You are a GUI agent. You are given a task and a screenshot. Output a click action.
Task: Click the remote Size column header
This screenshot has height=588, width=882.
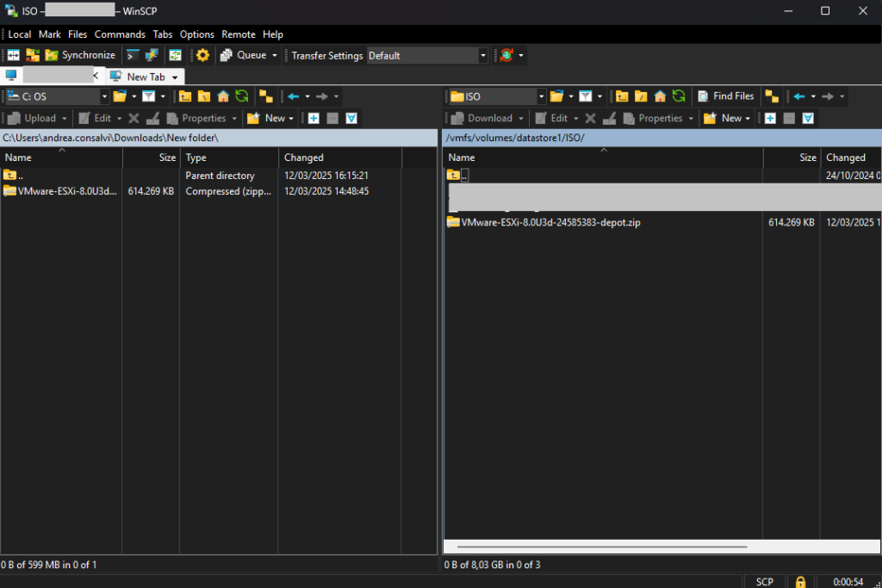tap(792, 158)
